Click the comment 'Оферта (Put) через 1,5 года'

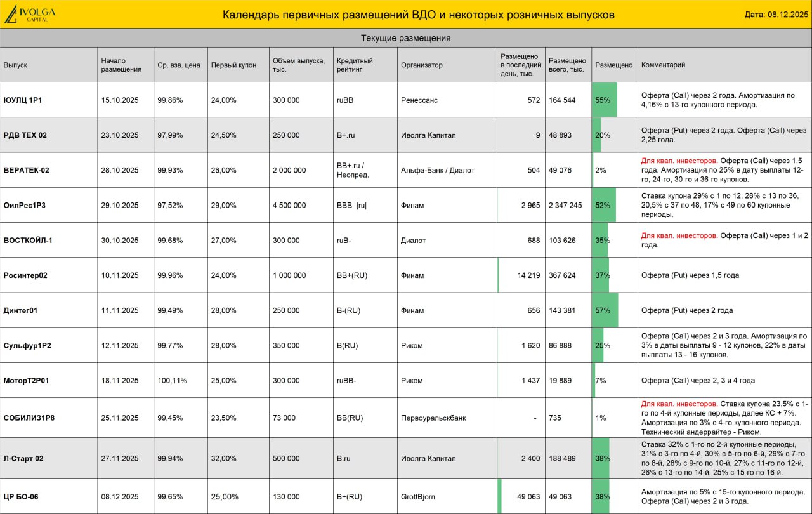pyautogui.click(x=690, y=275)
